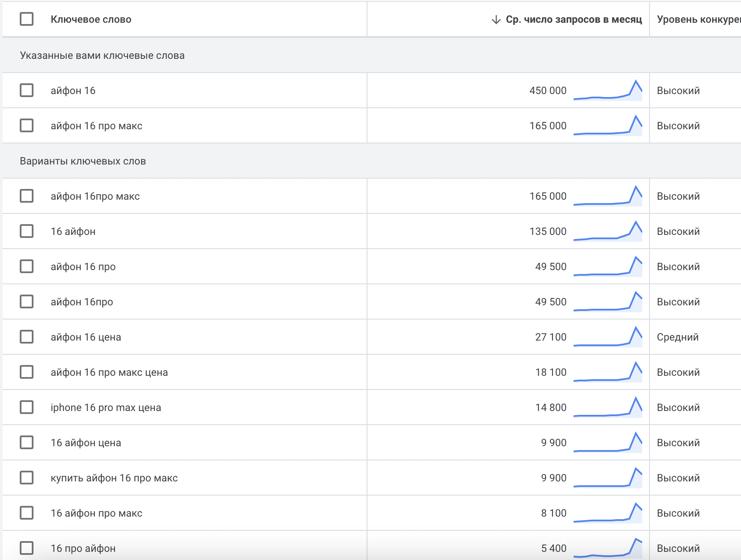This screenshot has height=560, width=741.
Task: Click the keyword text 16 айфон
Action: click(73, 231)
